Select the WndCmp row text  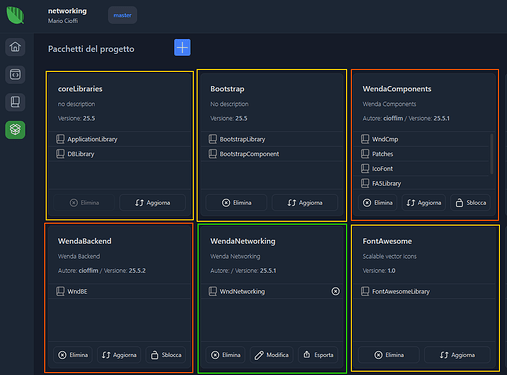[x=385, y=139]
